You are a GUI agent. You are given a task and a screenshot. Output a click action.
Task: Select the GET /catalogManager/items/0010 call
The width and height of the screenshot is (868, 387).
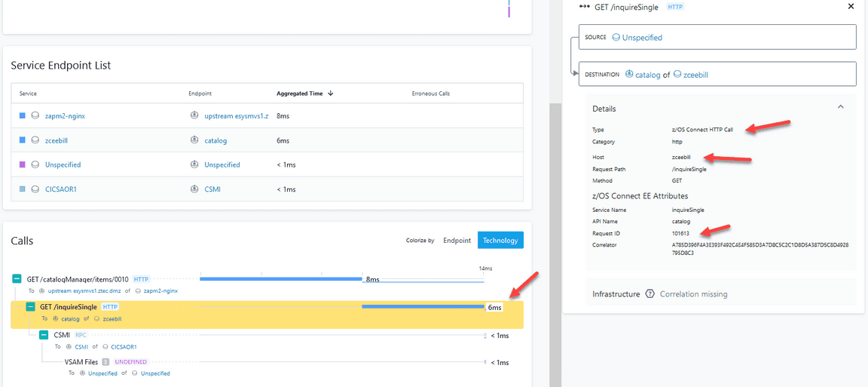(78, 279)
